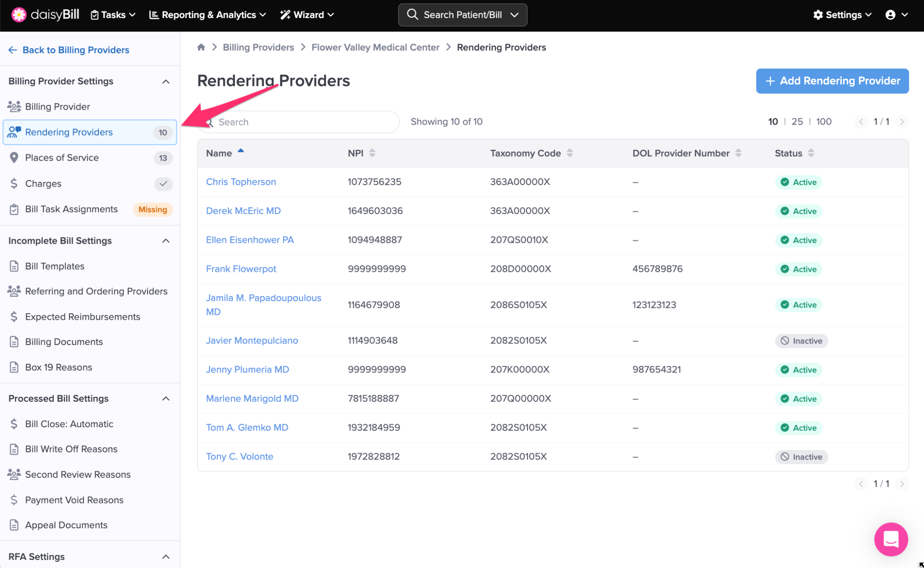Click the home icon in breadcrumb
Screen dimensions: 924x568
pyautogui.click(x=201, y=47)
